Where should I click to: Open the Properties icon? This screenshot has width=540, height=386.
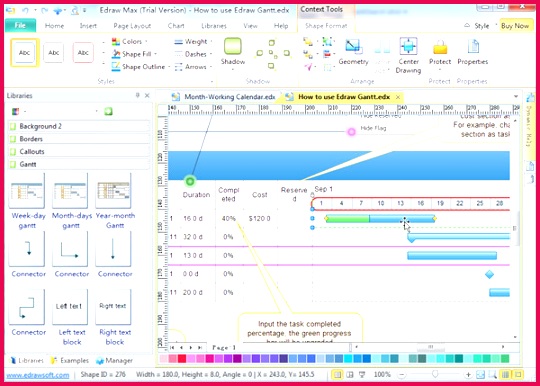click(x=473, y=47)
